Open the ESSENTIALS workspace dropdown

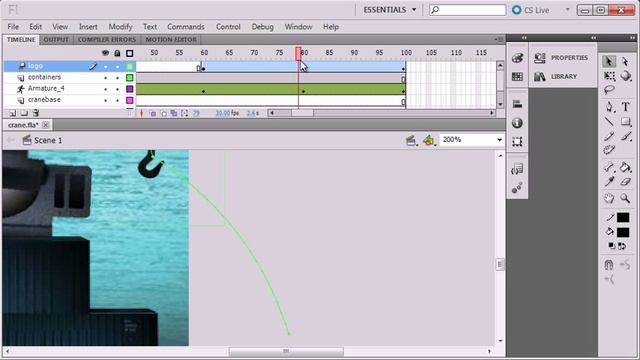point(390,10)
